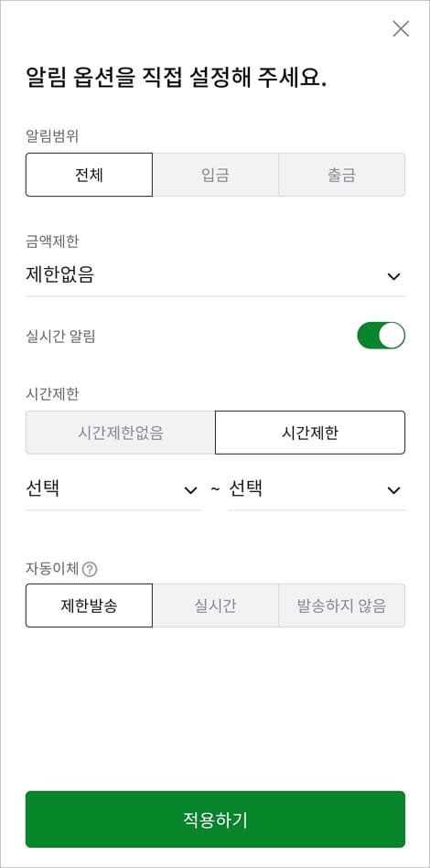
Task: Open the start time 선택 dropdown
Action: point(113,490)
